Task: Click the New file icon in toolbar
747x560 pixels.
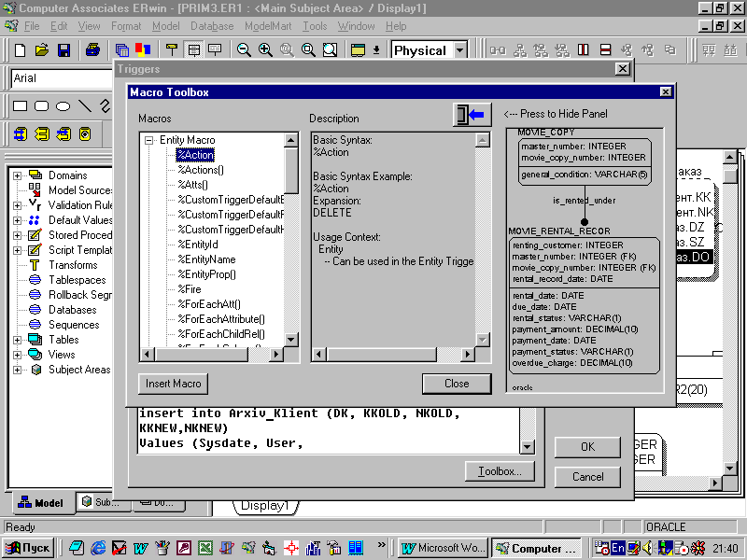Action: pos(20,50)
